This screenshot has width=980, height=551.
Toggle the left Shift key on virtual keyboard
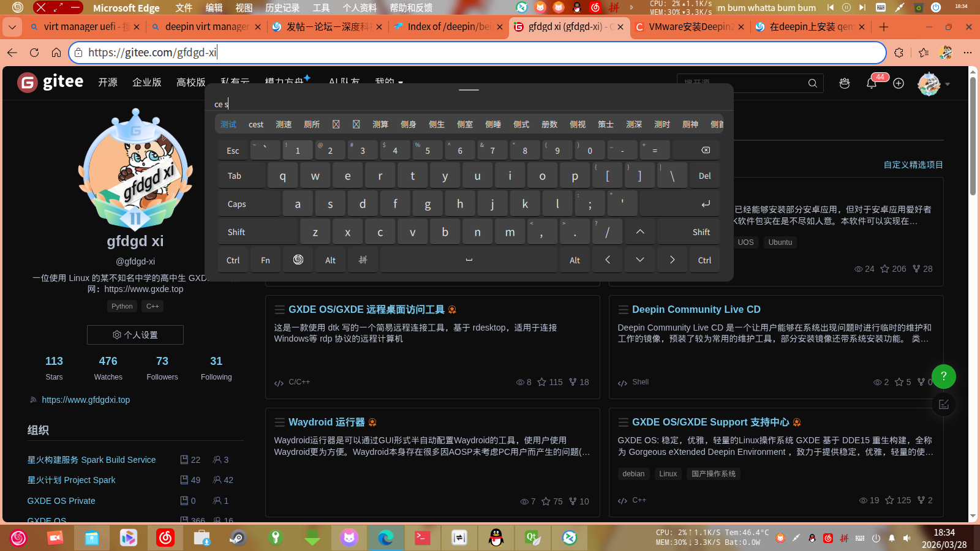(x=258, y=232)
